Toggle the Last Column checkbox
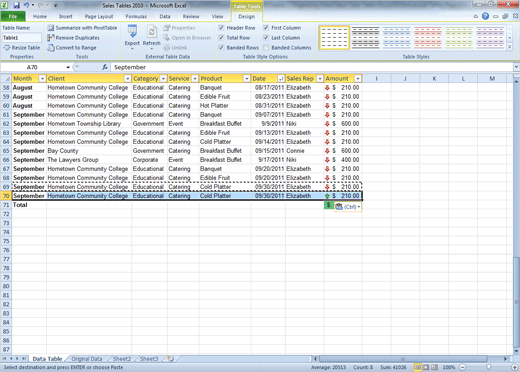The width and height of the screenshot is (520, 372). (x=266, y=38)
